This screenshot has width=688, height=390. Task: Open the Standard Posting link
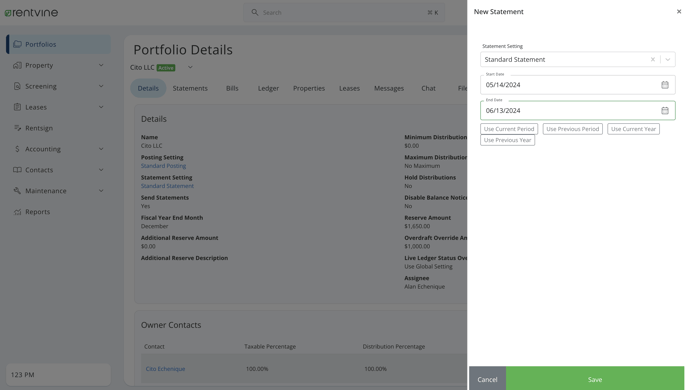point(163,166)
